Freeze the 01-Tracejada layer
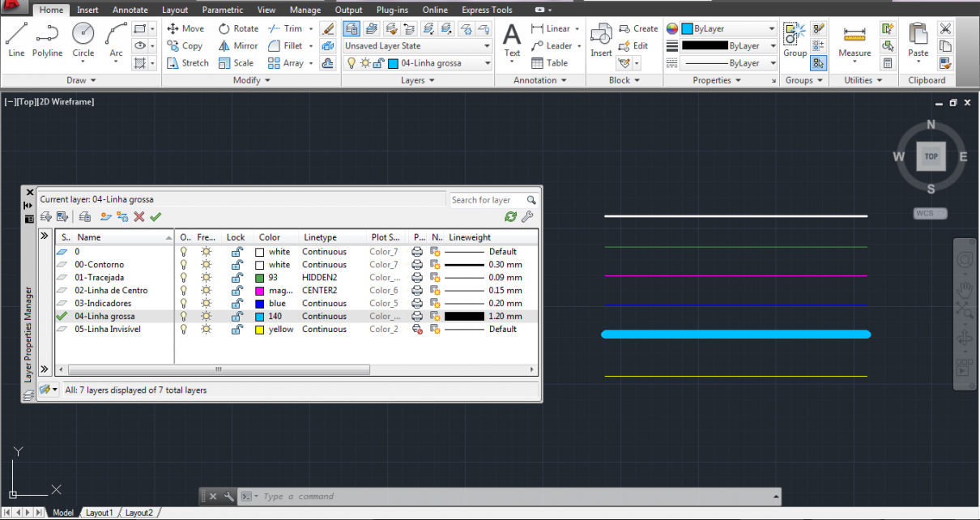The width and height of the screenshot is (980, 520). [x=207, y=277]
